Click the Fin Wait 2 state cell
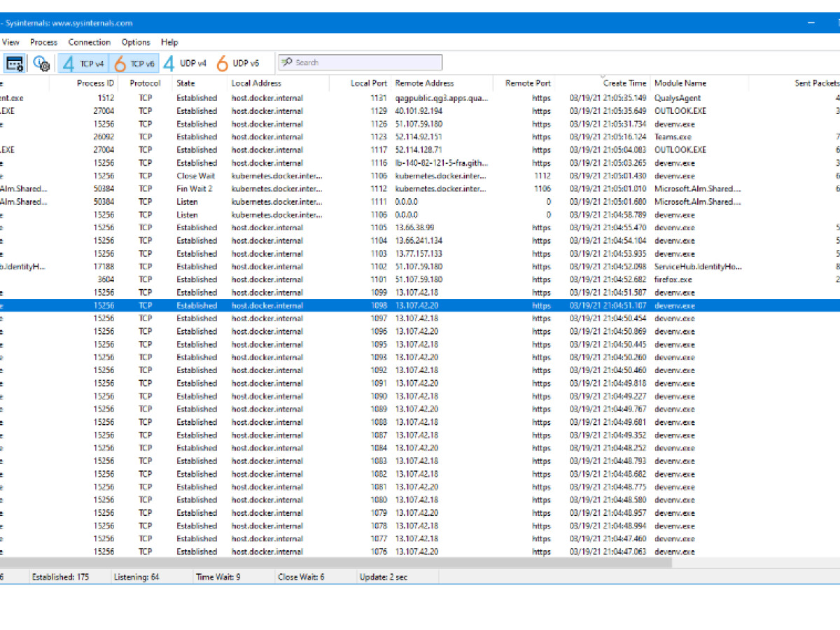Viewport: 840px width, 630px height. pyautogui.click(x=194, y=188)
